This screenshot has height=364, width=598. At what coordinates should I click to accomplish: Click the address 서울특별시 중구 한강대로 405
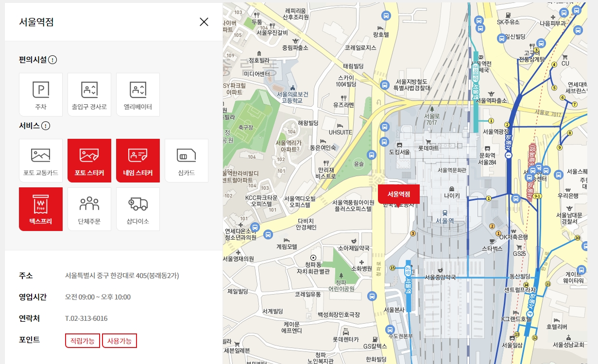coord(122,276)
